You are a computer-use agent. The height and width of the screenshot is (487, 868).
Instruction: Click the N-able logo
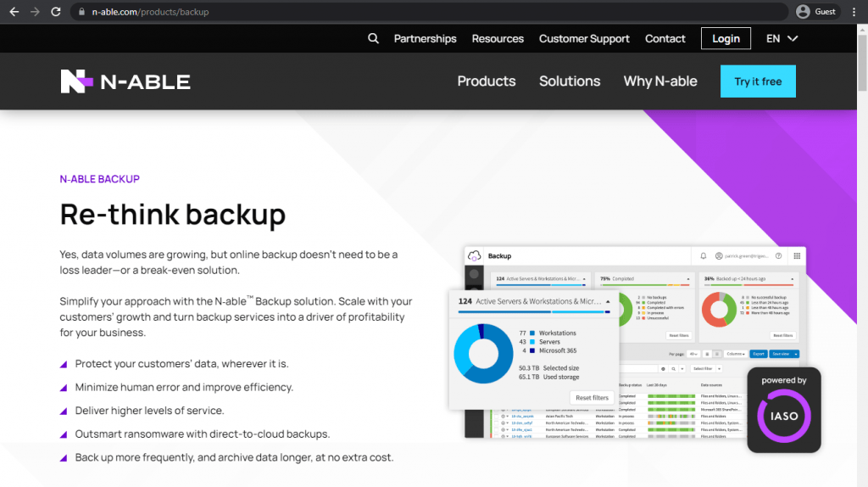(x=125, y=81)
